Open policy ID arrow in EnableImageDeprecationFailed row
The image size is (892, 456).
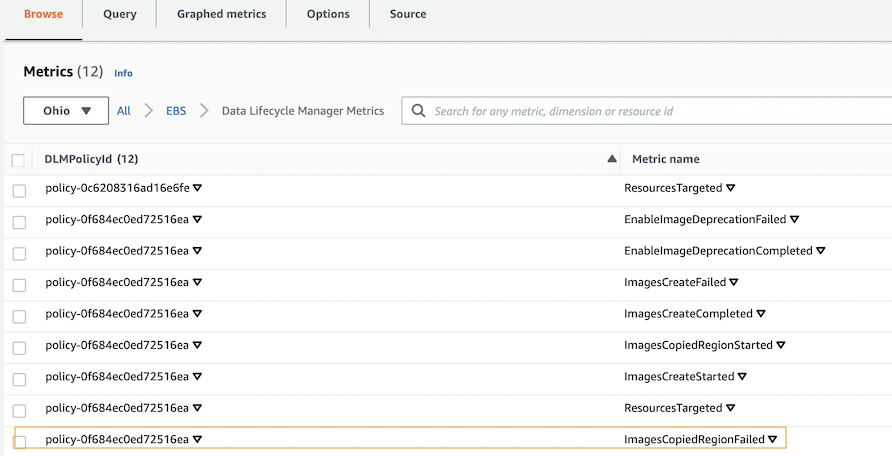(197, 219)
